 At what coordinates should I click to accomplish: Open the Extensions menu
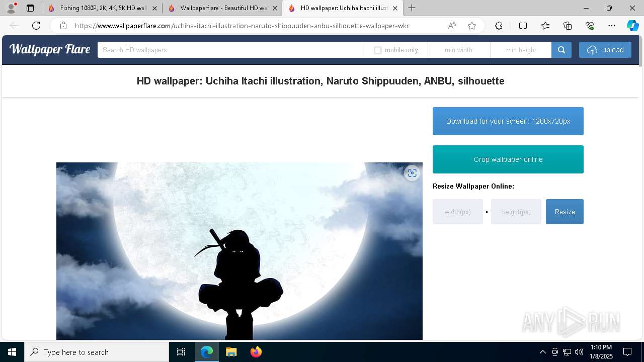499,26
